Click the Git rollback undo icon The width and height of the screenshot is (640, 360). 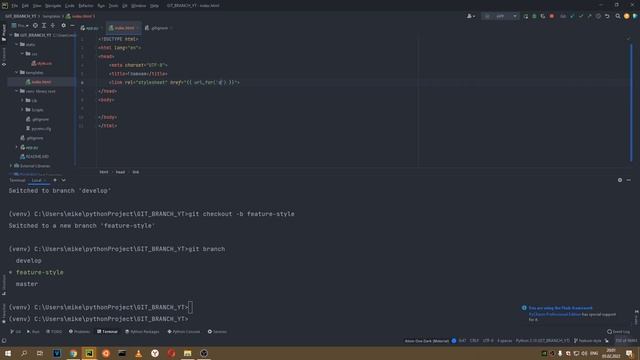pyautogui.click(x=607, y=16)
